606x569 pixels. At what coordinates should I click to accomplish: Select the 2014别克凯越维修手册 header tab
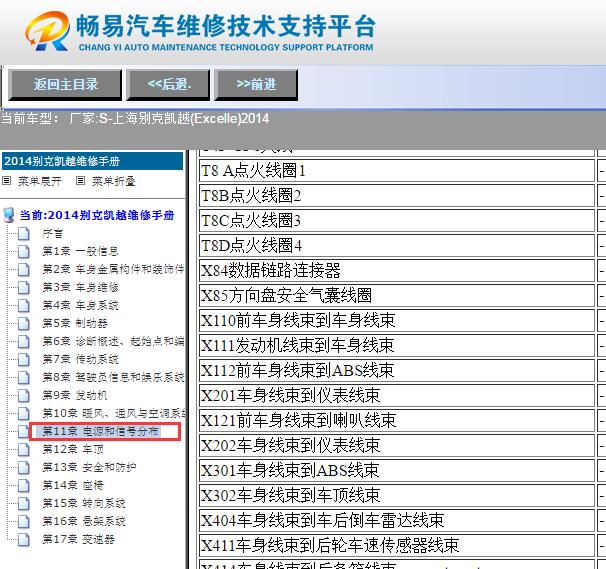(92, 161)
